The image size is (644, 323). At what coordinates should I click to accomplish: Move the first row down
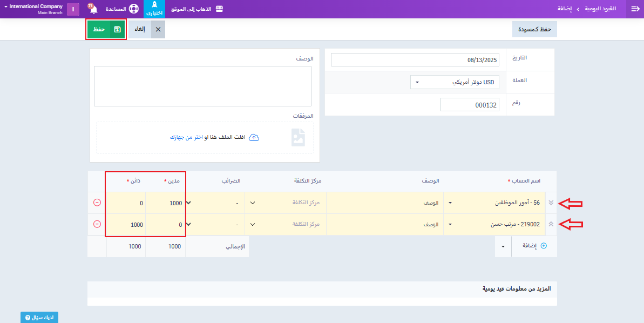point(551,203)
